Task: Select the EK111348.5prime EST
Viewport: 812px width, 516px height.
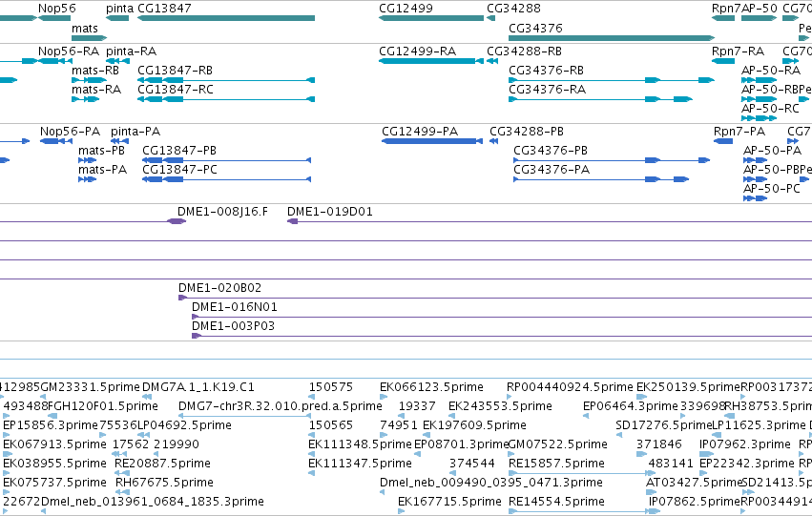Action: click(x=311, y=454)
